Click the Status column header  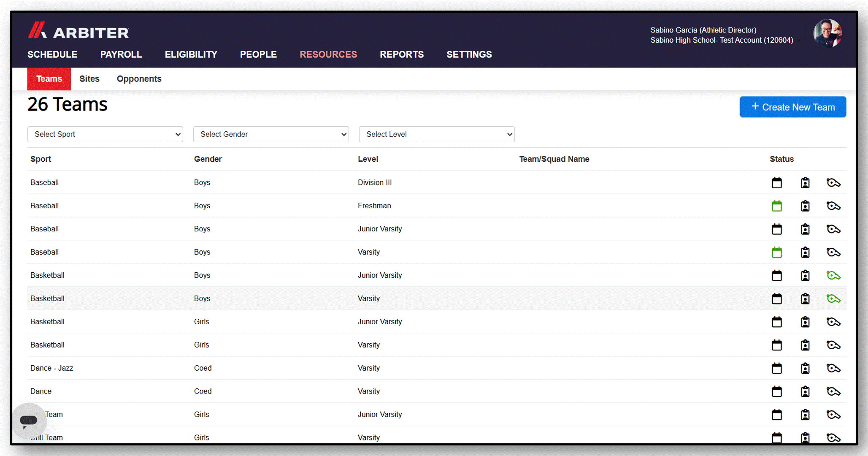coord(781,159)
